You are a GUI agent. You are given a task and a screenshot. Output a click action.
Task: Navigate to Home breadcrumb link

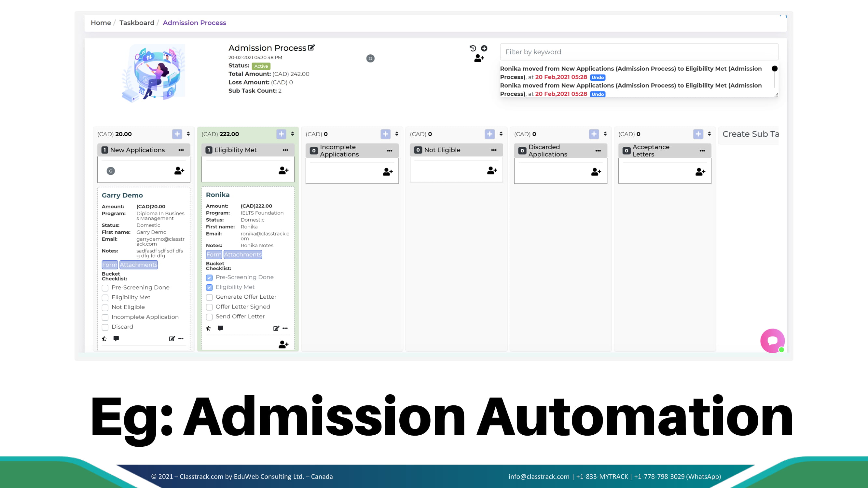[x=101, y=22]
